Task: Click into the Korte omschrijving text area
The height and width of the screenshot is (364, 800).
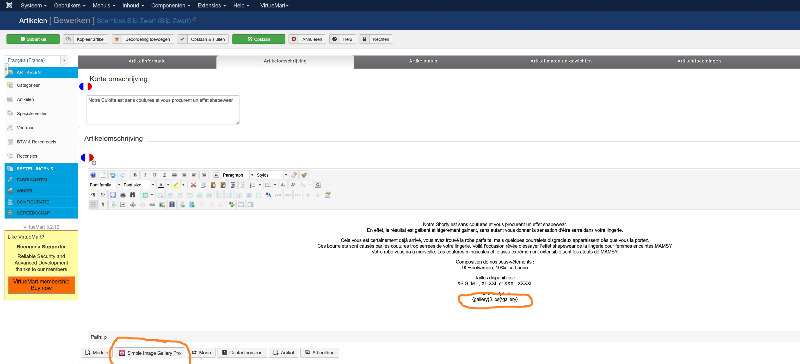Action: click(x=162, y=109)
